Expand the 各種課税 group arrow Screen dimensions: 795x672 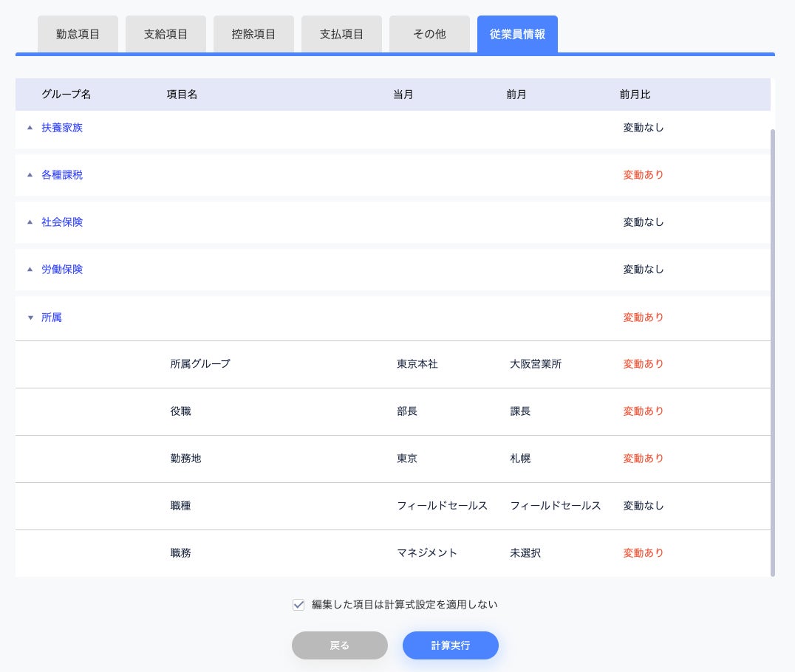(x=30, y=175)
